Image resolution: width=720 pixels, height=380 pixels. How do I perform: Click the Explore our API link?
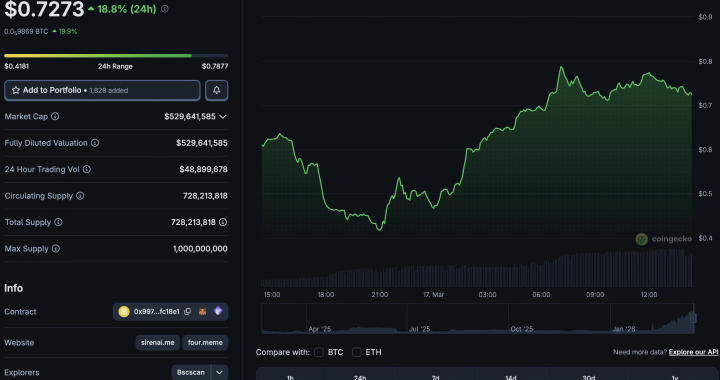pyautogui.click(x=693, y=352)
